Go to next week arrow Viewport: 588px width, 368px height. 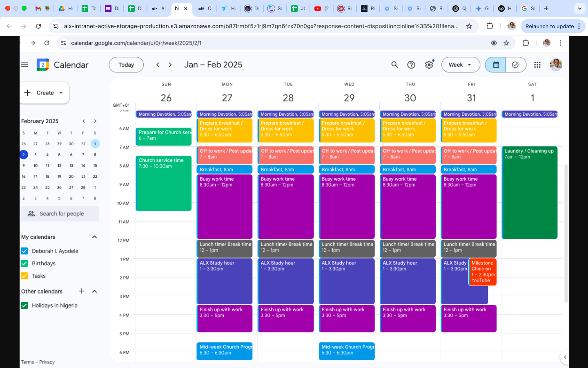coord(170,65)
